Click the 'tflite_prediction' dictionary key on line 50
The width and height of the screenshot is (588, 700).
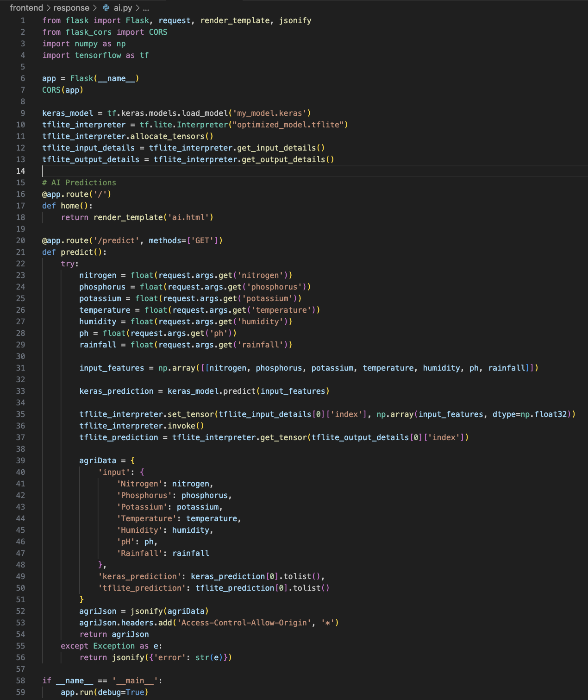point(142,588)
